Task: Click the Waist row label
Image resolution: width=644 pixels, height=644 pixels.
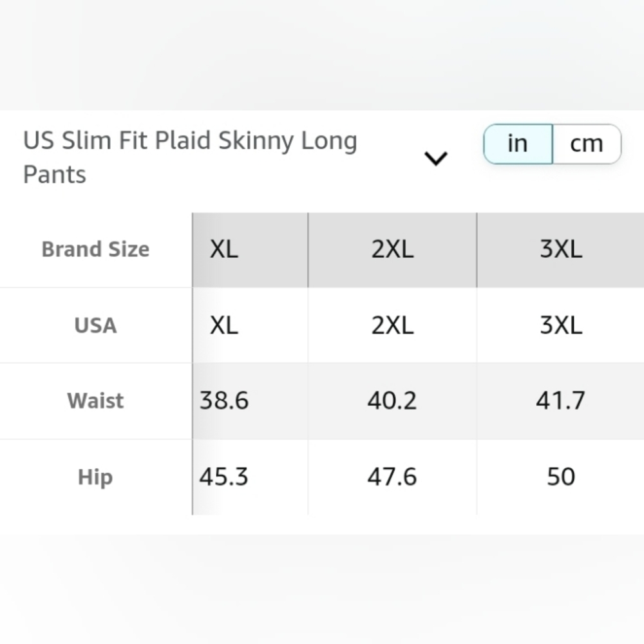Action: (x=95, y=401)
